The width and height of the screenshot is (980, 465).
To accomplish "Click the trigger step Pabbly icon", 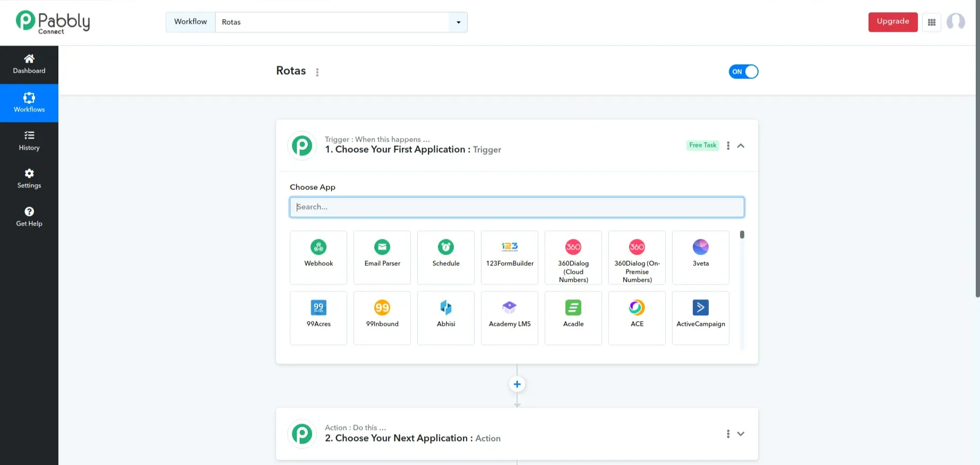I will [302, 145].
